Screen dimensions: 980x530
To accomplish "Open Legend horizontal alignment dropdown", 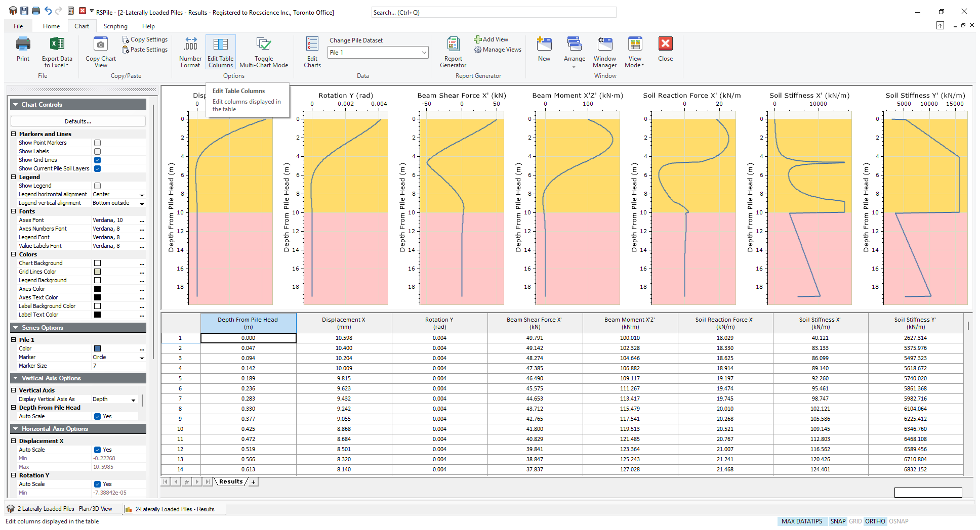I will pos(142,195).
